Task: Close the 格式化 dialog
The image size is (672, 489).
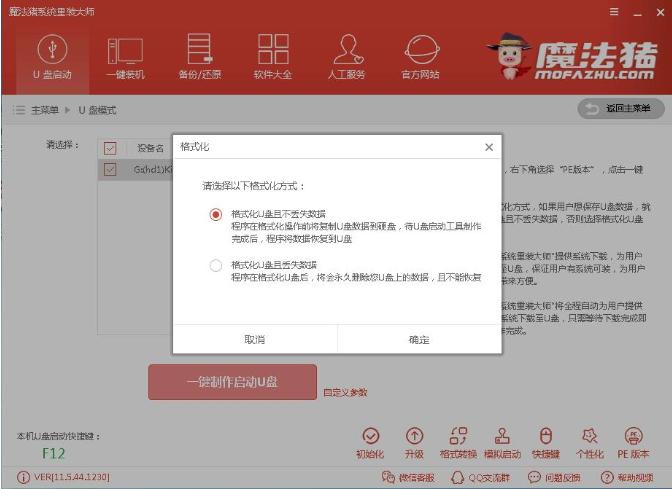Action: click(489, 147)
